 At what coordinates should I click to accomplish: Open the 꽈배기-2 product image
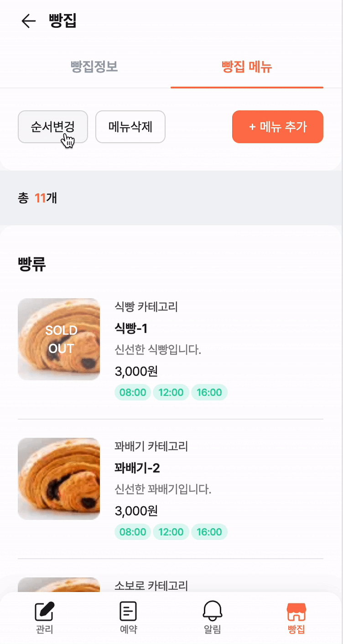click(59, 479)
